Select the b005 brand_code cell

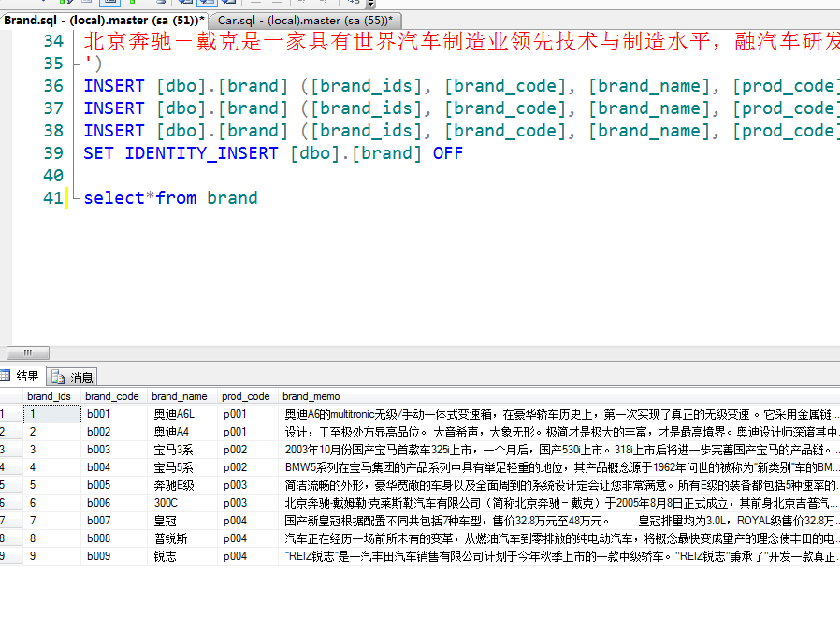point(114,485)
